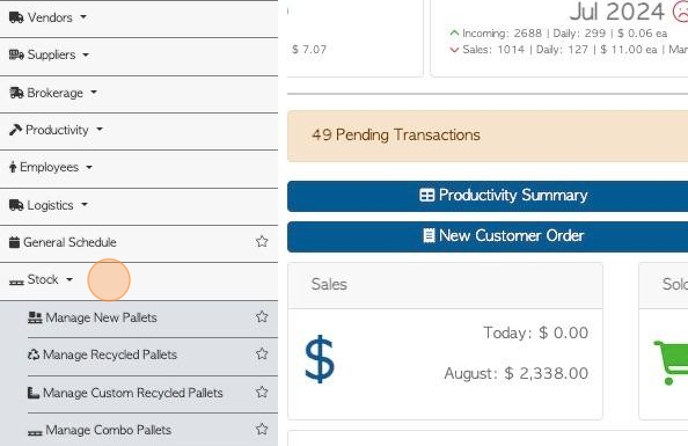
Task: Click the red sad face icon
Action: 679,12
